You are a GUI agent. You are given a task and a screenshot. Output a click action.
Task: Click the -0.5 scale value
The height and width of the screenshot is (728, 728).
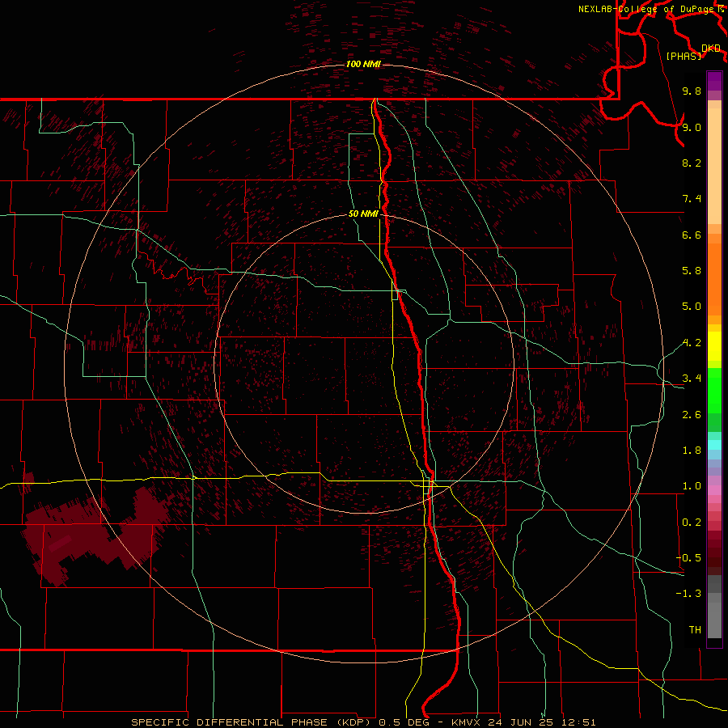[x=688, y=558]
